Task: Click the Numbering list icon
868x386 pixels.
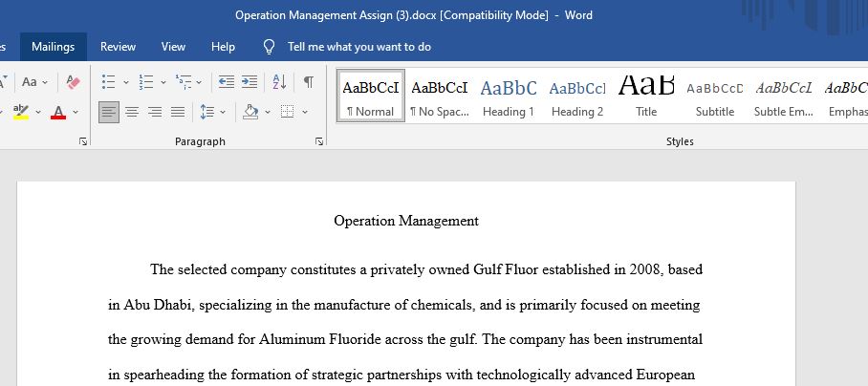Action: 146,82
